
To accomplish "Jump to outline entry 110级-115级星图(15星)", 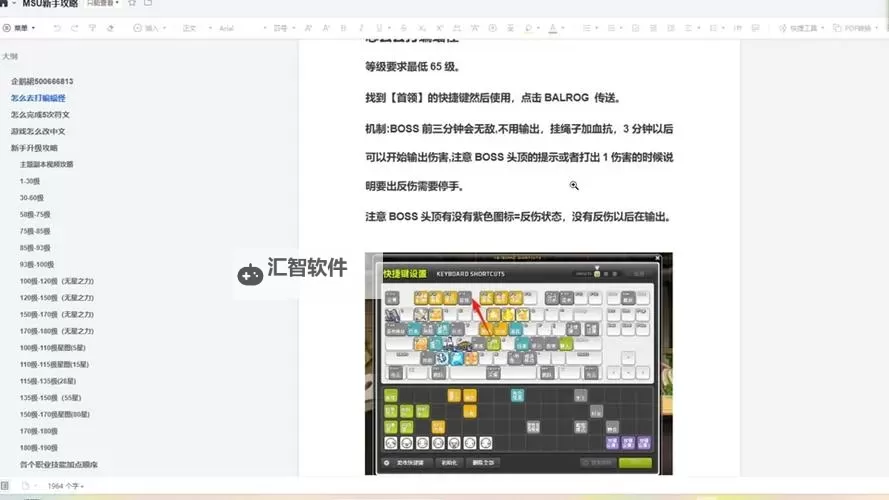I will pyautogui.click(x=54, y=364).
